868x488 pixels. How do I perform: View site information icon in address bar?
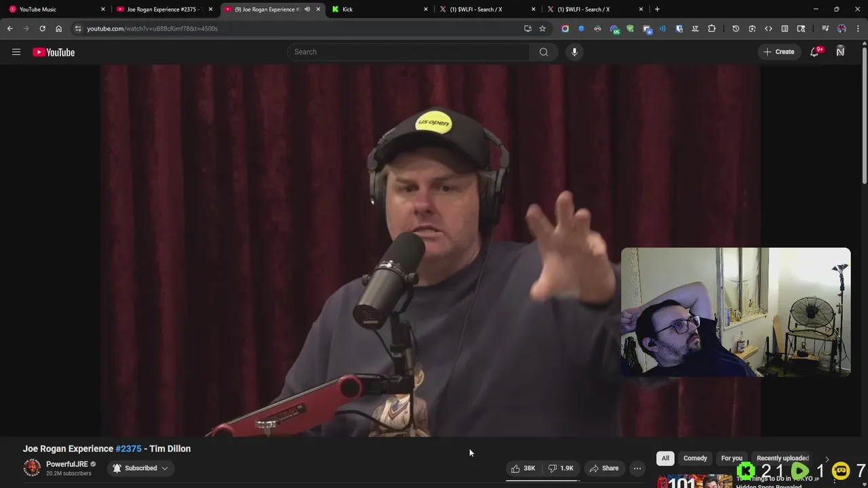click(x=78, y=28)
